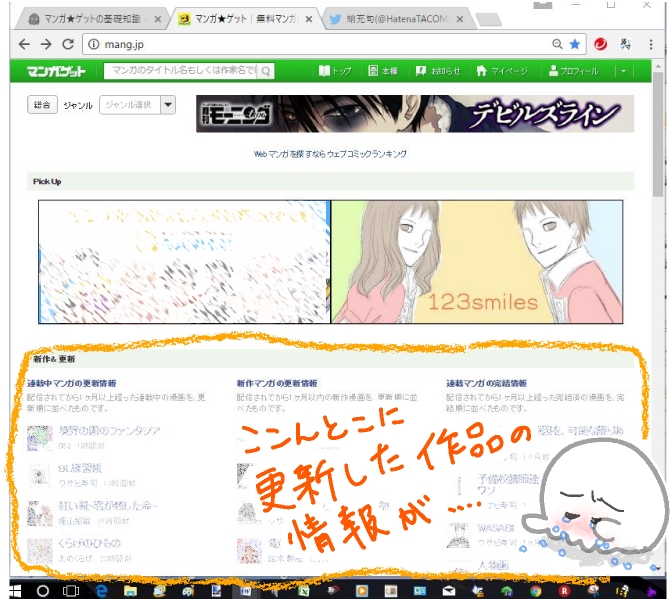The height and width of the screenshot is (599, 672).
Task: Switch to the マンガ★ゲットの基礎知識 tab
Action: (x=91, y=19)
